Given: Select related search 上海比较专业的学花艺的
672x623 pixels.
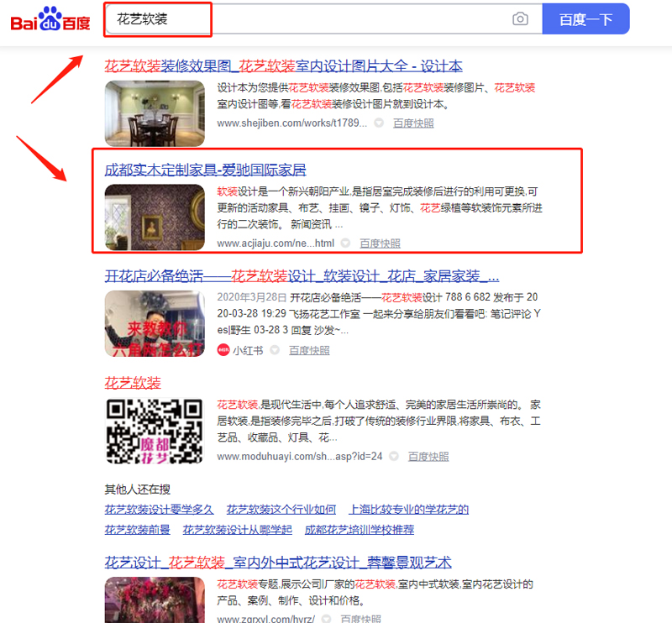Looking at the screenshot, I should [x=408, y=510].
